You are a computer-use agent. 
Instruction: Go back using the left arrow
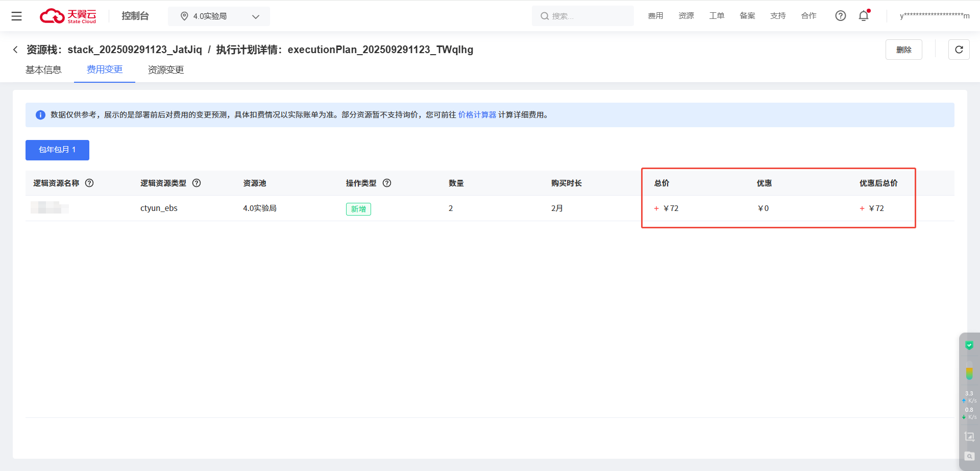pos(15,50)
